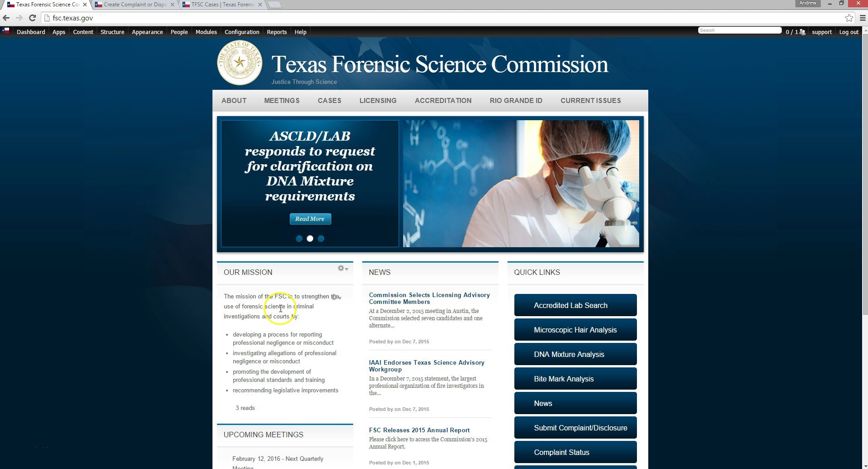The height and width of the screenshot is (469, 868).
Task: Click the News quick link button
Action: tap(576, 403)
